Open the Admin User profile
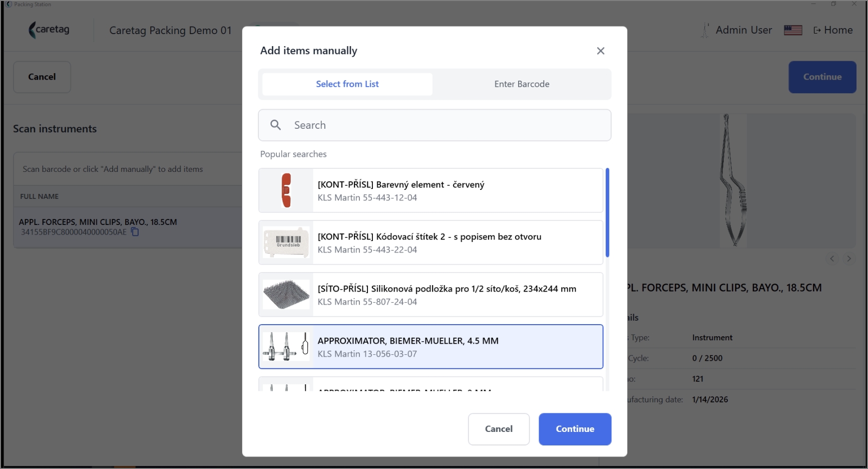The height and width of the screenshot is (469, 868). (743, 30)
